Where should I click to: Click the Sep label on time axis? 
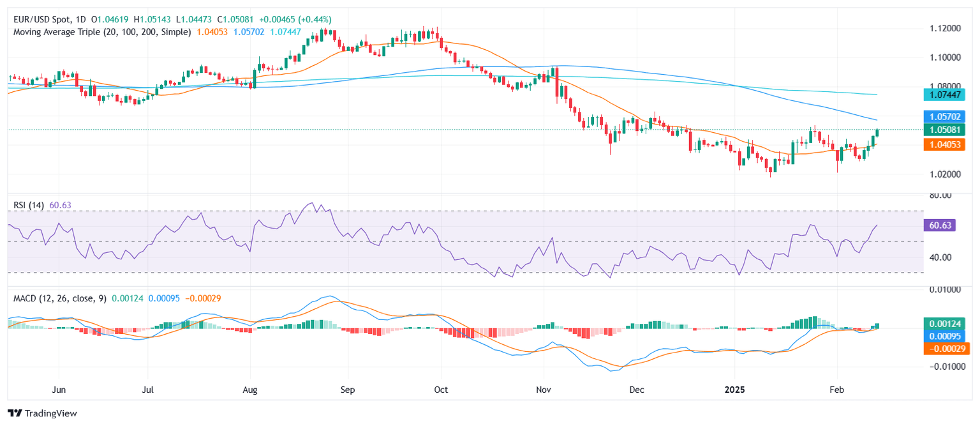pyautogui.click(x=348, y=388)
